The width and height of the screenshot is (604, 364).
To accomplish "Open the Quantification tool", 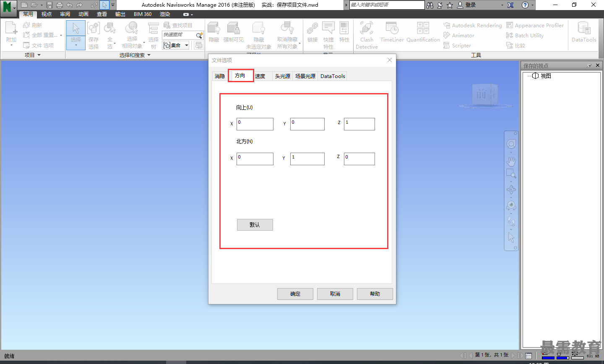I will [x=423, y=33].
